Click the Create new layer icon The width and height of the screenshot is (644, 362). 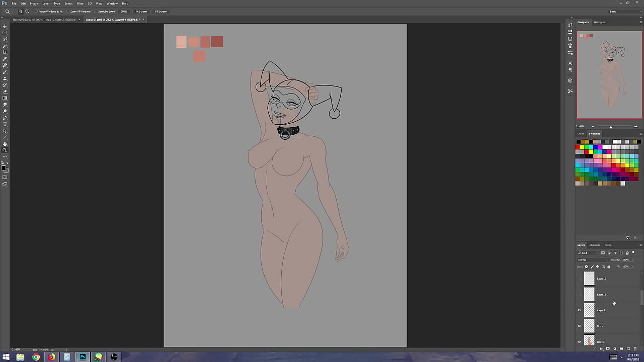pos(629,348)
